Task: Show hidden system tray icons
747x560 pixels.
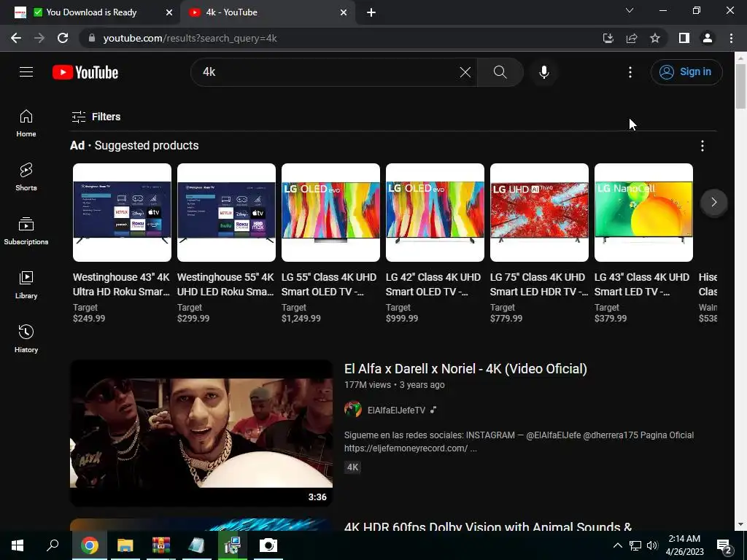Action: coord(617,545)
